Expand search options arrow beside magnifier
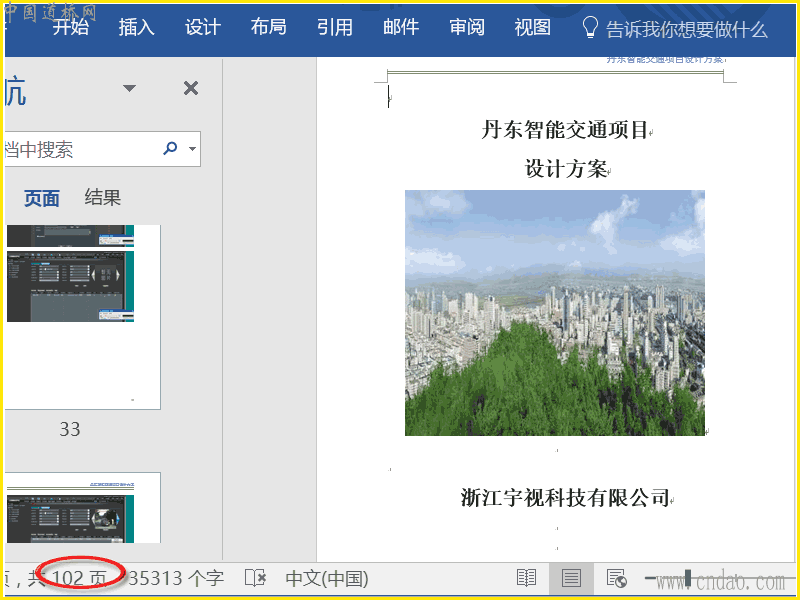Image resolution: width=800 pixels, height=600 pixels. (x=192, y=149)
